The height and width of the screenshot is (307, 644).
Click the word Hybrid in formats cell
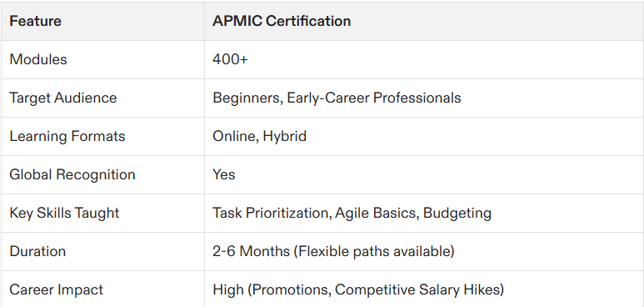click(285, 136)
